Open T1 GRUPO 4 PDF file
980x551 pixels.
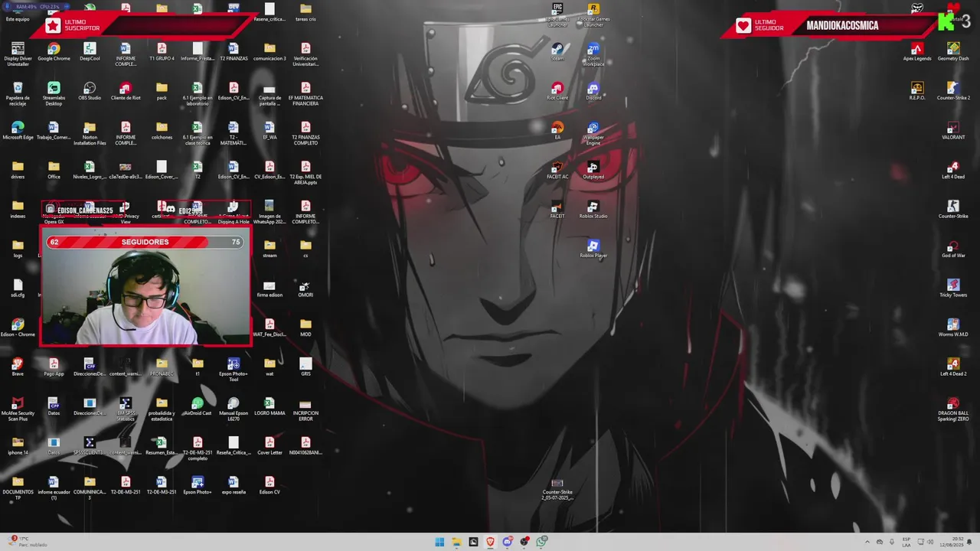click(x=162, y=52)
